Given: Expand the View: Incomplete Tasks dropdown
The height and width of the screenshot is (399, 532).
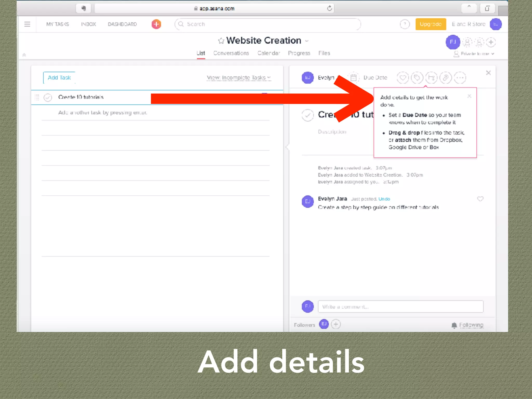Looking at the screenshot, I should (x=239, y=78).
